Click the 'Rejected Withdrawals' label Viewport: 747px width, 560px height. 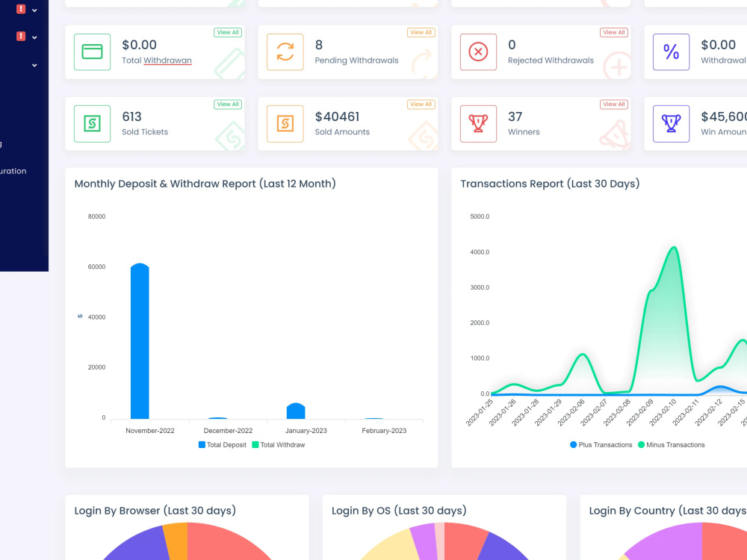[551, 60]
